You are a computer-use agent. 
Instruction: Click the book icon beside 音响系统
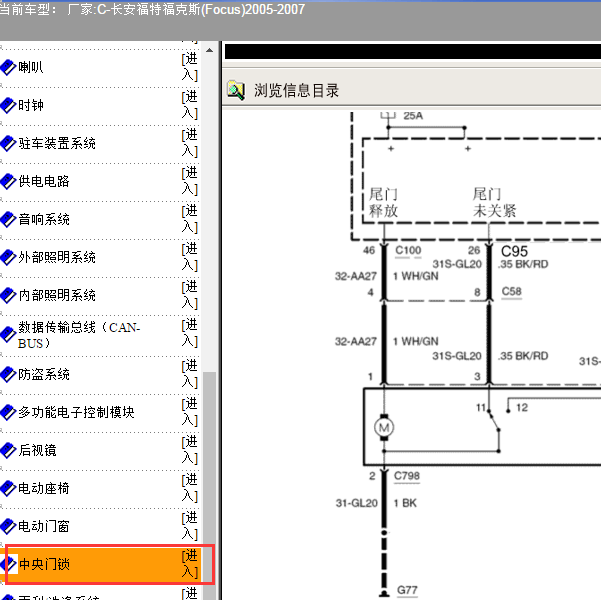(x=8, y=220)
